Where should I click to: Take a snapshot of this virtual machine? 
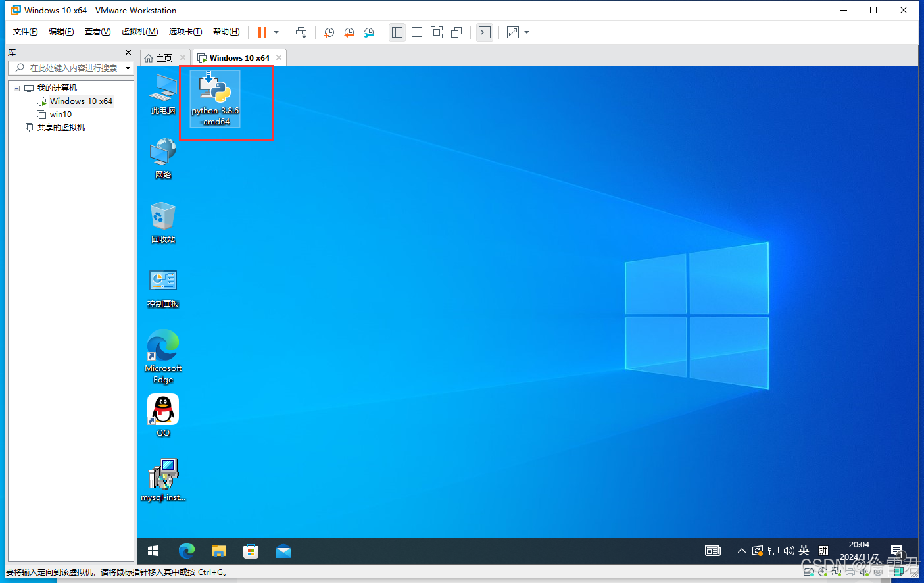(x=329, y=32)
